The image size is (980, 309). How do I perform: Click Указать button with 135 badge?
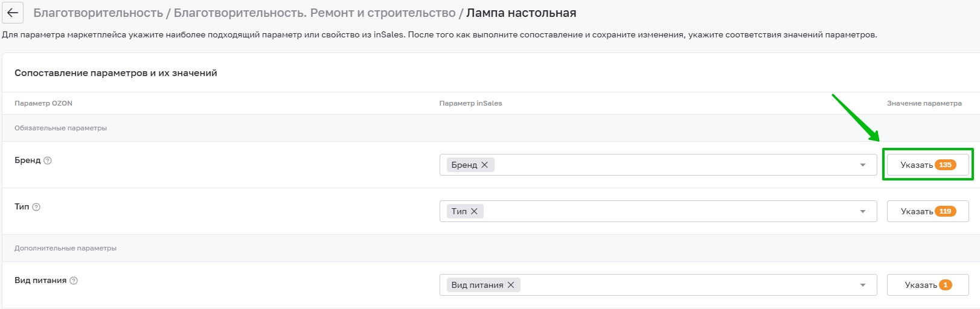click(x=928, y=165)
